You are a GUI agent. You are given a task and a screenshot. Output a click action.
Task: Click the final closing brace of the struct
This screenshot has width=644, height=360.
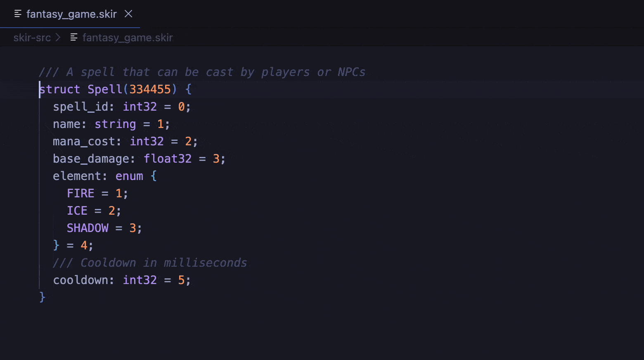[42, 297]
